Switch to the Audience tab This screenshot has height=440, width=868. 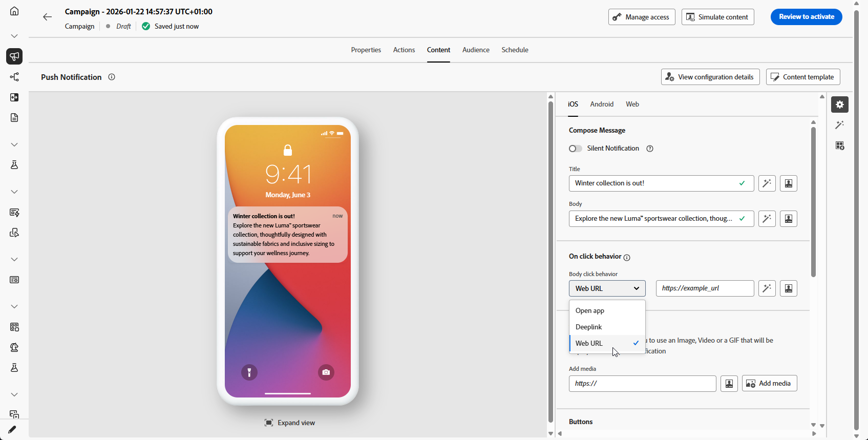click(476, 50)
